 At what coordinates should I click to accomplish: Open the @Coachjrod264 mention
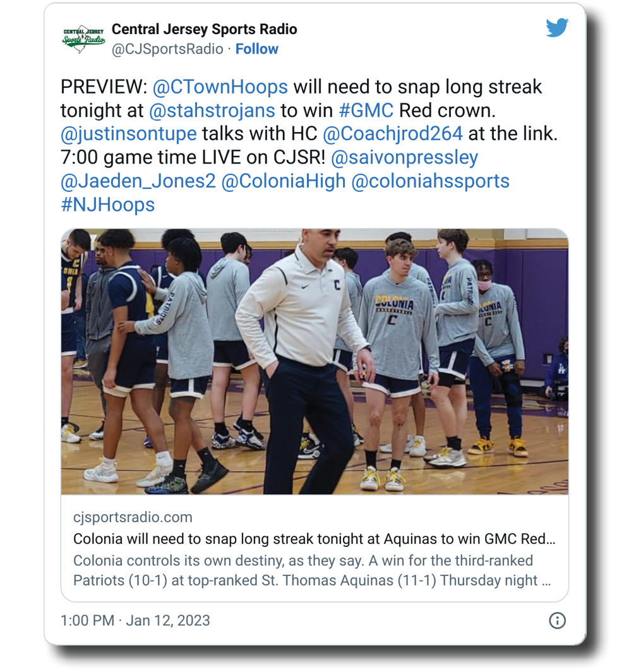point(393,134)
